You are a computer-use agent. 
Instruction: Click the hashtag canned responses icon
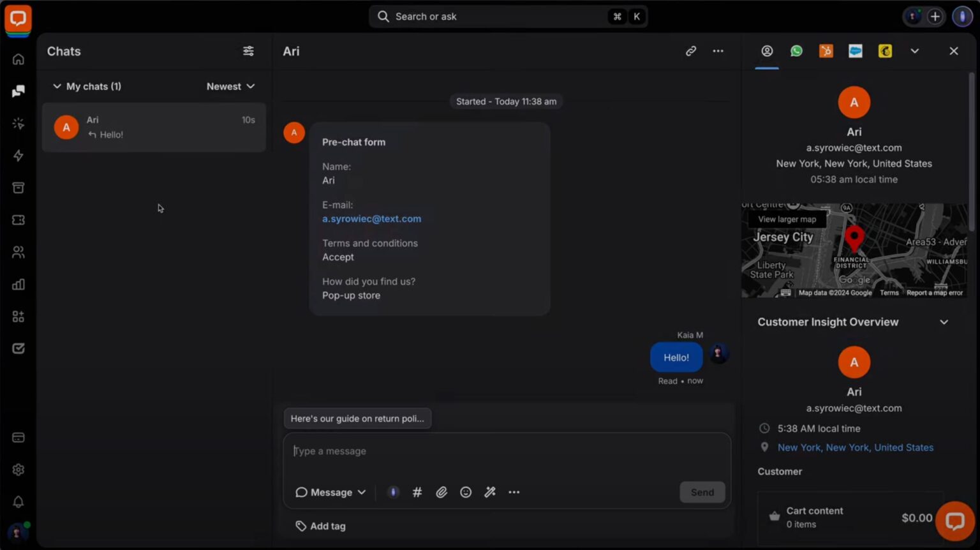417,492
